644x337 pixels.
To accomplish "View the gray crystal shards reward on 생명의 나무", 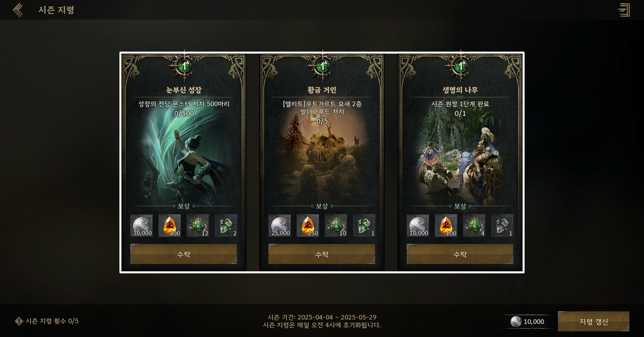I will tap(502, 226).
